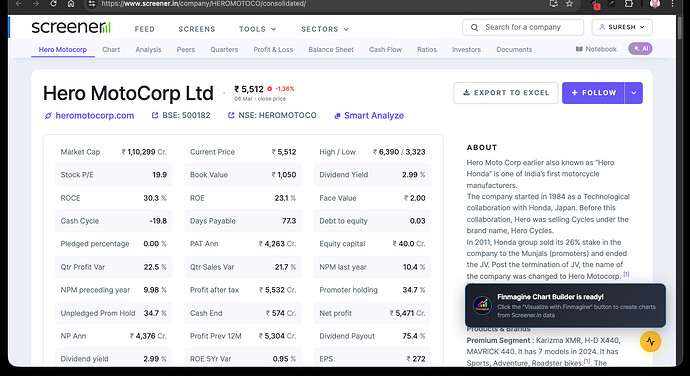Viewport: 690px width, 376px height.
Task: Open the extension icon with the red badge
Action: point(595,4)
